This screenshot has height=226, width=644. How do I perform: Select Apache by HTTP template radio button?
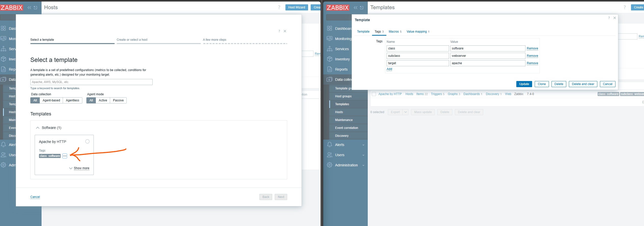pyautogui.click(x=87, y=141)
